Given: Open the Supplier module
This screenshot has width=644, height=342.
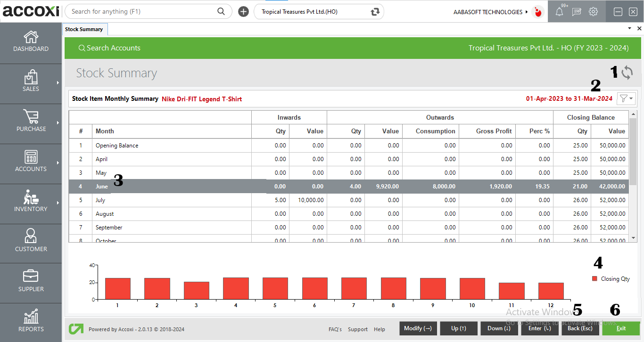Looking at the screenshot, I should 31,282.
